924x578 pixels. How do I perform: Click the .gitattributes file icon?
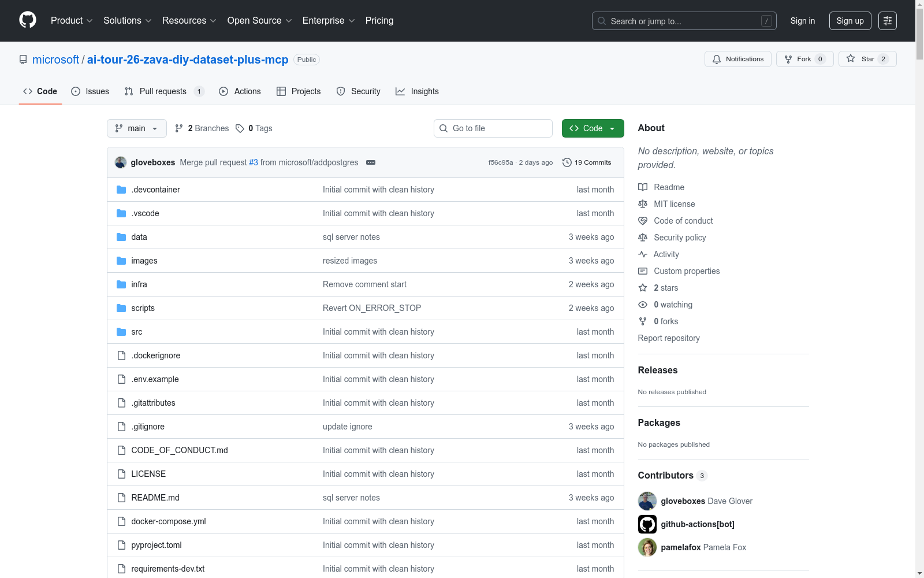pyautogui.click(x=121, y=403)
